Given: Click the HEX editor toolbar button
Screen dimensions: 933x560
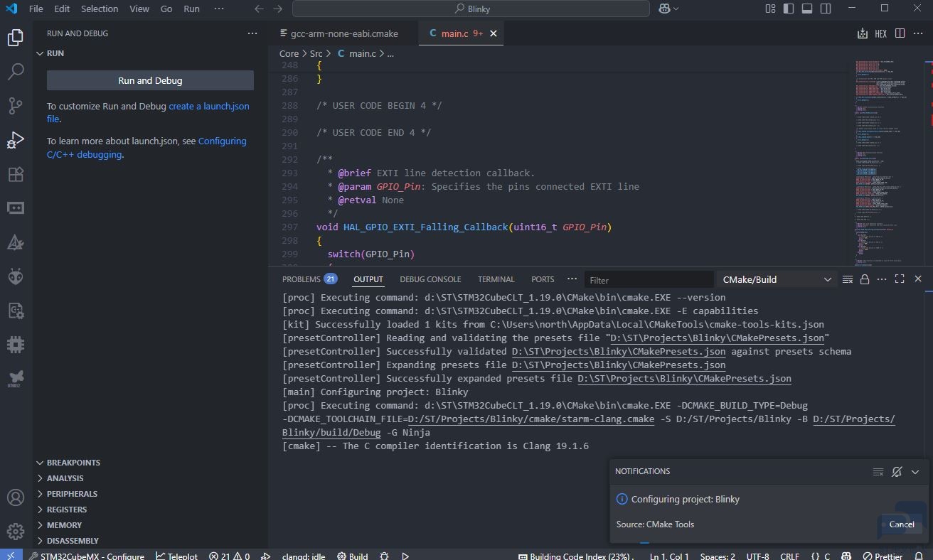Looking at the screenshot, I should 880,33.
